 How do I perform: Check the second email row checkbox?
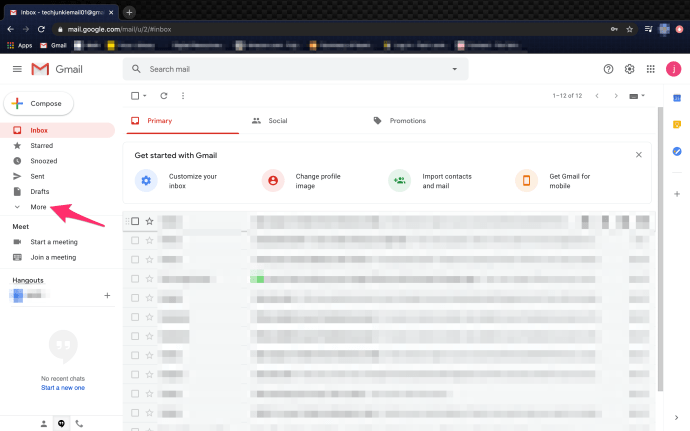[135, 240]
